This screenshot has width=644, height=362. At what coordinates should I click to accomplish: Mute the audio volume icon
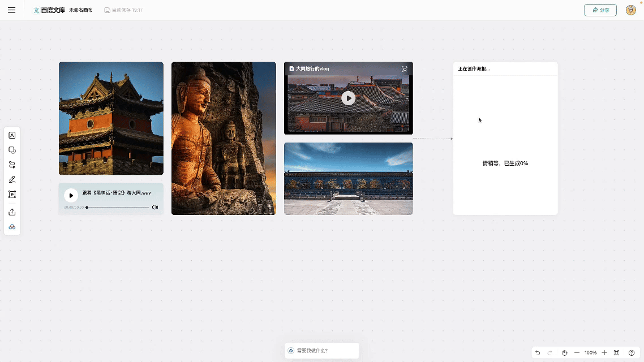click(155, 207)
